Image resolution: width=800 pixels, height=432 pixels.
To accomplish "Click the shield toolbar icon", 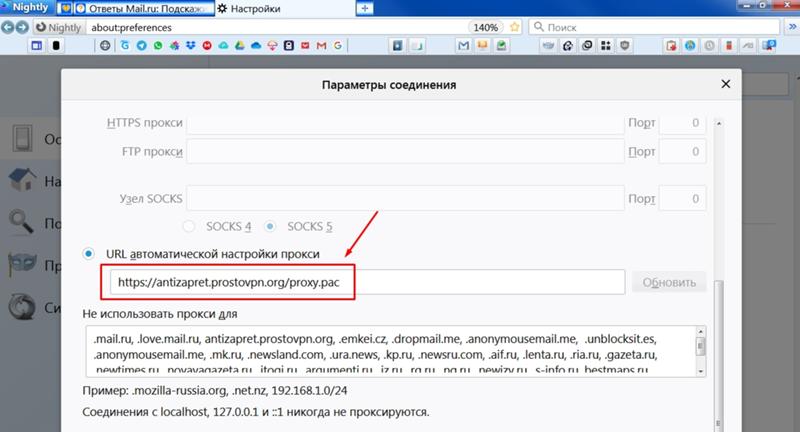I will 624,45.
